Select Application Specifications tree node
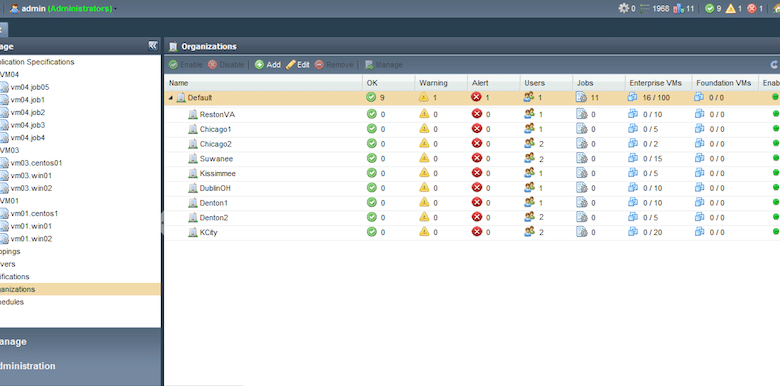This screenshot has height=386, width=780. coord(37,62)
